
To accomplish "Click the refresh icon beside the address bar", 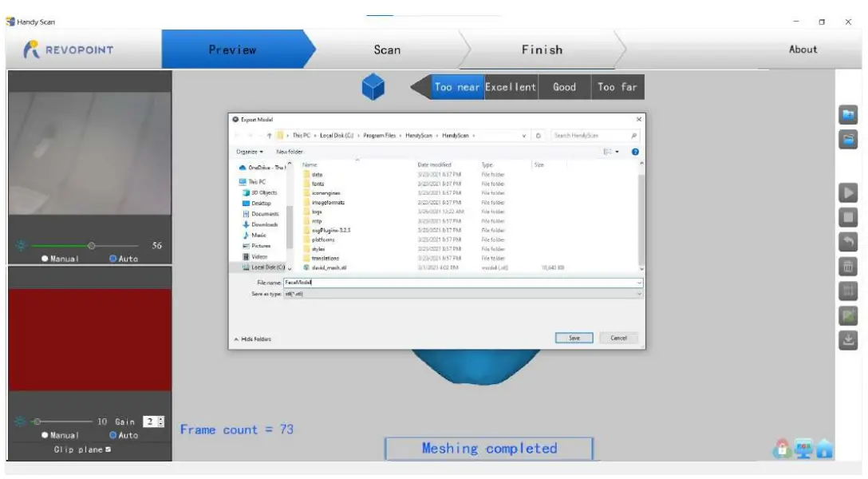I will pos(538,136).
